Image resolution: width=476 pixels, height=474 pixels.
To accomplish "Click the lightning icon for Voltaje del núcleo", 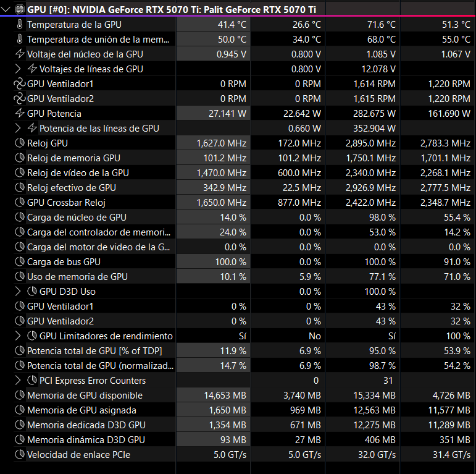I will [x=20, y=54].
